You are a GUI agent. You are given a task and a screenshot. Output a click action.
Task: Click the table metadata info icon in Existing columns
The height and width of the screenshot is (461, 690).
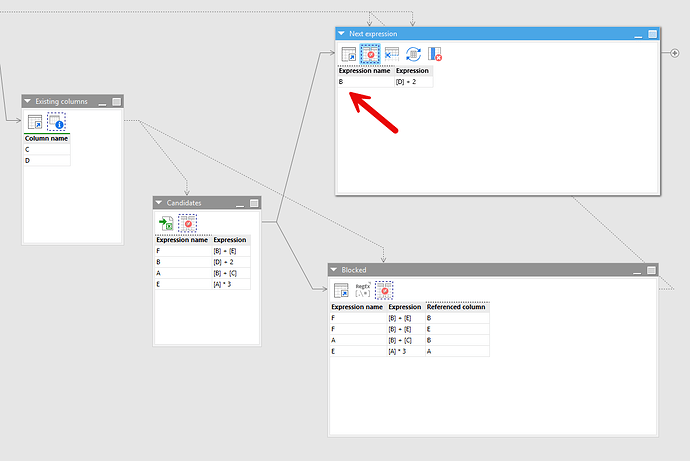(x=56, y=121)
